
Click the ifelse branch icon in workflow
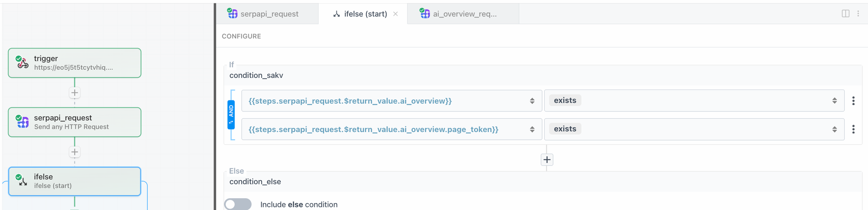(x=22, y=181)
